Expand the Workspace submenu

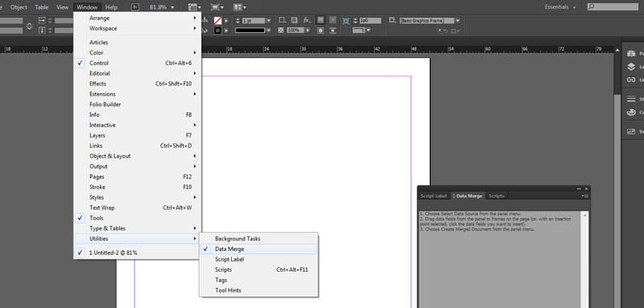pyautogui.click(x=138, y=28)
